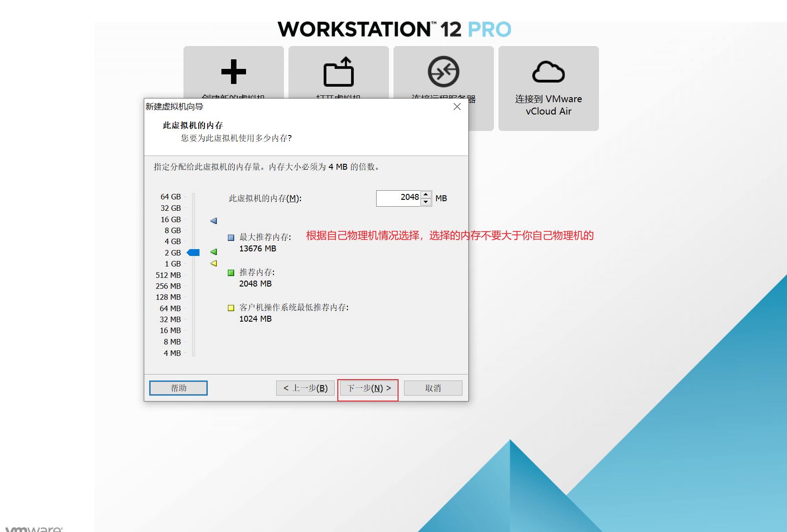Click the create new virtual machine plus icon

(233, 72)
